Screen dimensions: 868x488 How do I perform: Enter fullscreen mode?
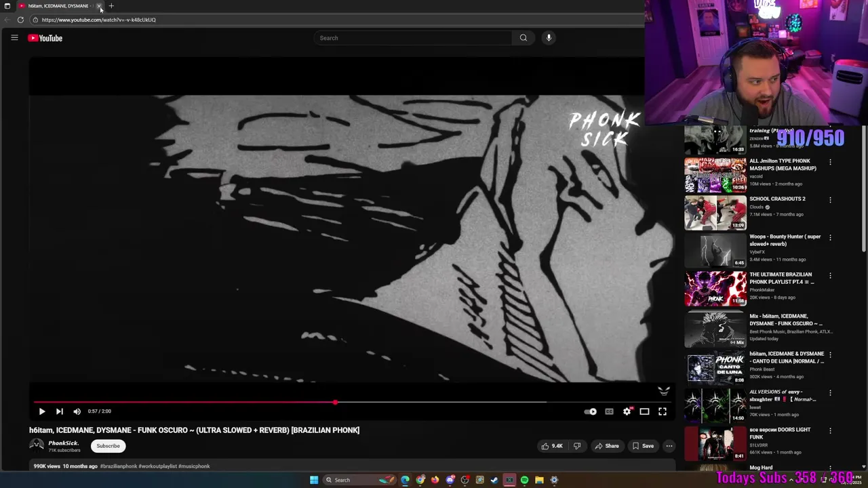click(663, 411)
